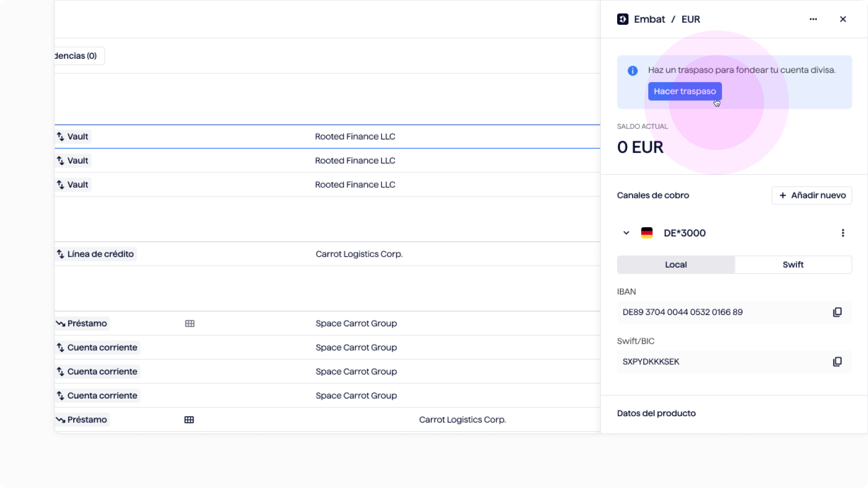Click the Embat logo icon in panel header
This screenshot has width=868, height=488.
coord(623,19)
